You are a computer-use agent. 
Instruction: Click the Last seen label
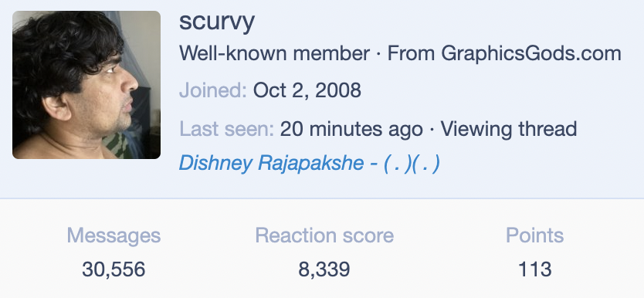point(226,129)
